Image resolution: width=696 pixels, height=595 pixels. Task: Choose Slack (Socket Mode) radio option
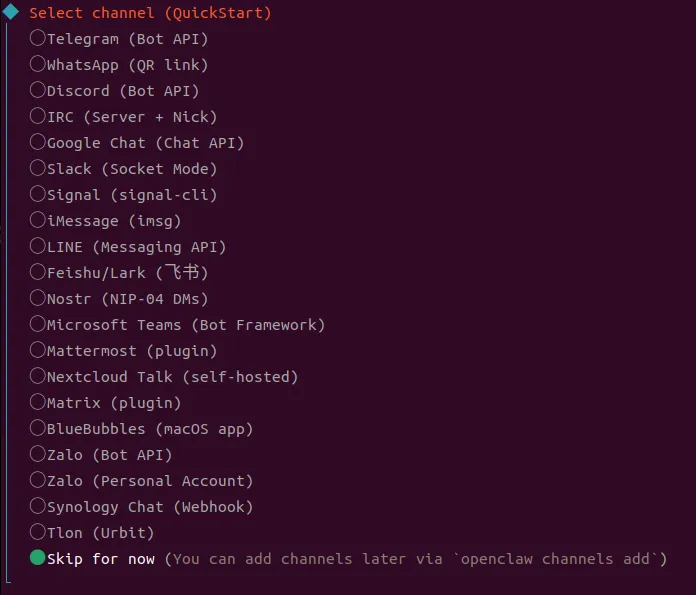[38, 169]
